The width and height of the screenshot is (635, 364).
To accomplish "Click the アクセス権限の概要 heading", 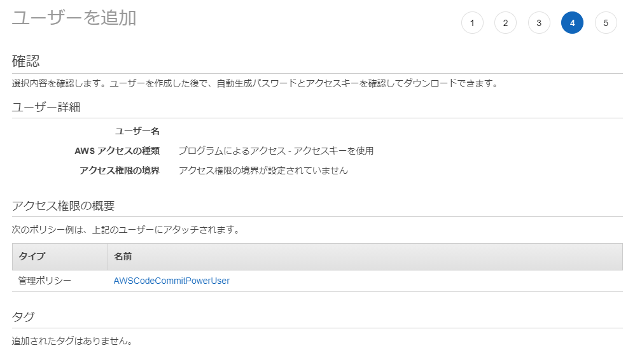I will coord(63,206).
